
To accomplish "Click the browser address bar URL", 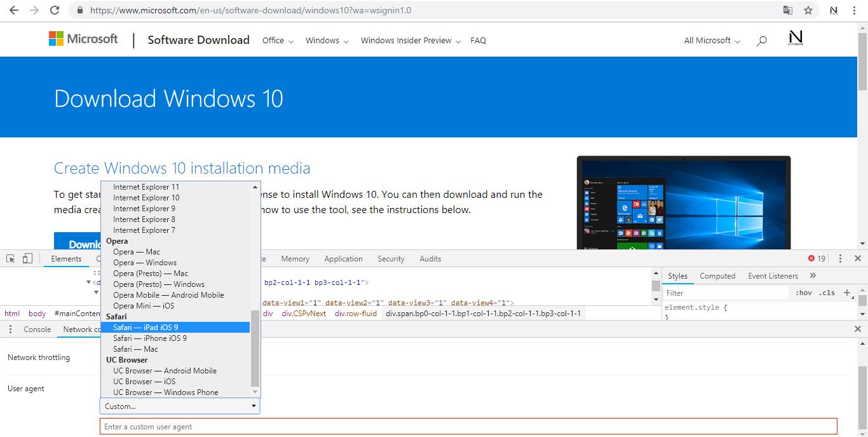I will [252, 10].
